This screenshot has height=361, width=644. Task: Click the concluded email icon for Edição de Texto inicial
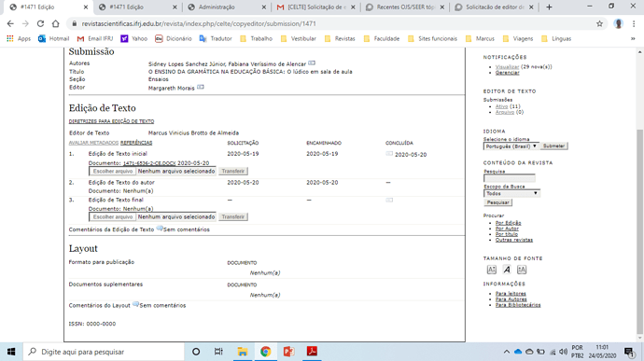[389, 154]
